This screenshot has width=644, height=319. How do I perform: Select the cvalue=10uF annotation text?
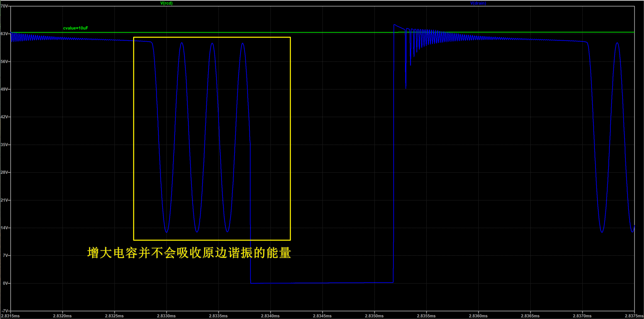[x=75, y=28]
